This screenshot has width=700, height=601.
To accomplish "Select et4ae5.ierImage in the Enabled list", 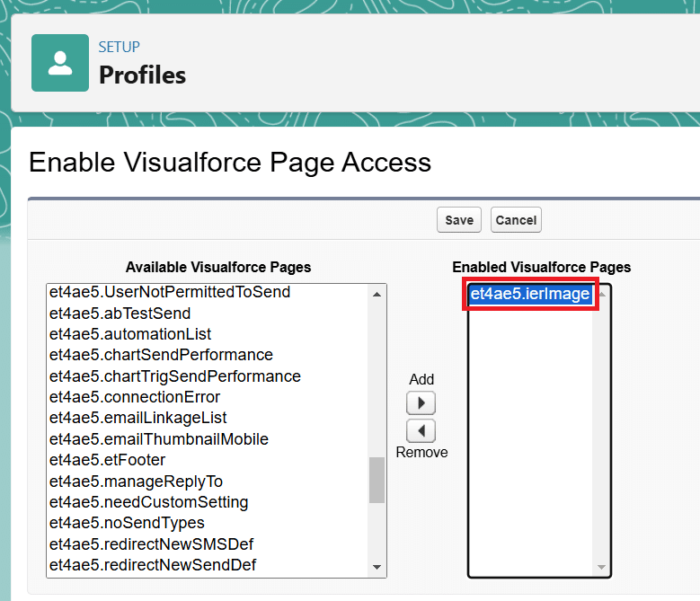I will (x=530, y=294).
